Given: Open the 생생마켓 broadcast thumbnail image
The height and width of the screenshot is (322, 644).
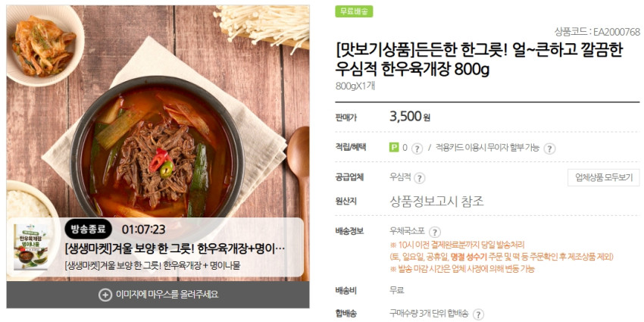Looking at the screenshot, I should click(31, 247).
